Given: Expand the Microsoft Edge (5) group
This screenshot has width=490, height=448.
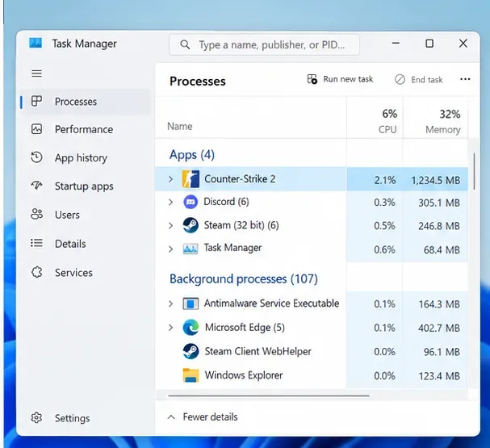Looking at the screenshot, I should click(170, 328).
